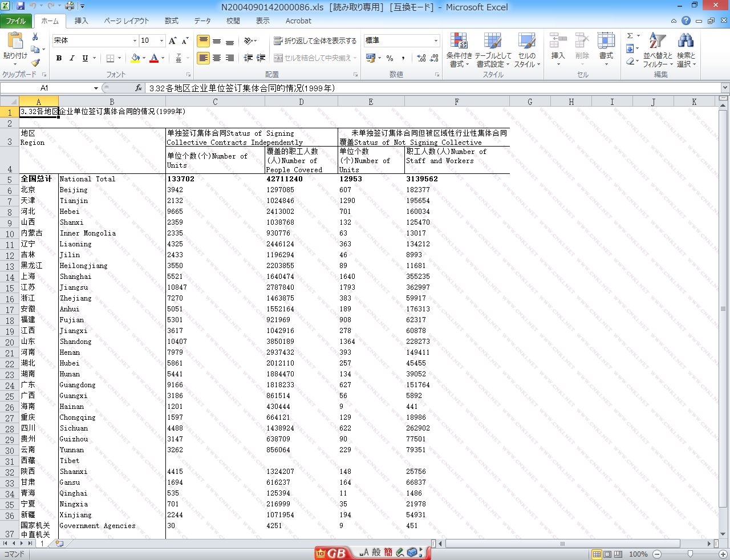Switch to Acrobat ribbon tab
This screenshot has width=730, height=560.
[x=298, y=21]
